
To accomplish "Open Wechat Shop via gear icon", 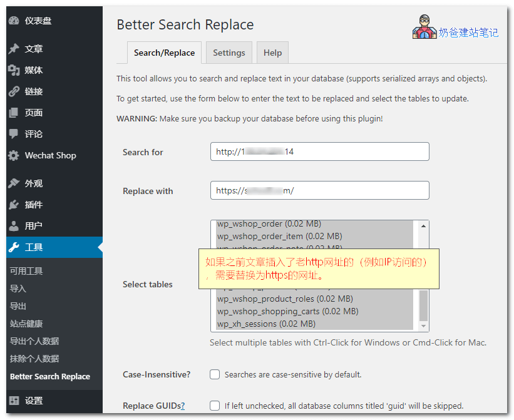I will 14,155.
